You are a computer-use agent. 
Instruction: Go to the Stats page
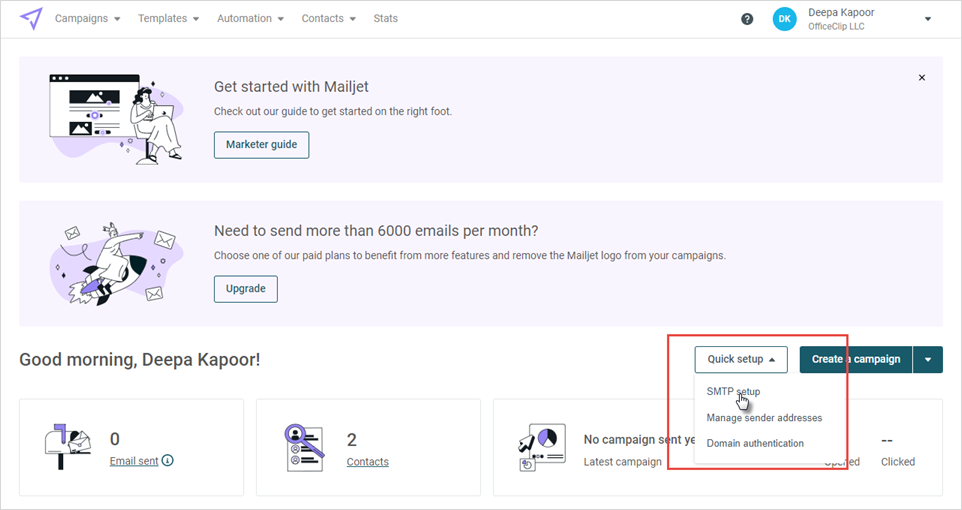[x=385, y=18]
